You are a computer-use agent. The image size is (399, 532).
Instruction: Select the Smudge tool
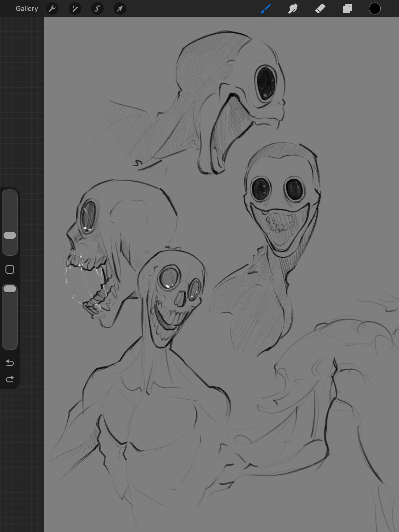point(293,9)
